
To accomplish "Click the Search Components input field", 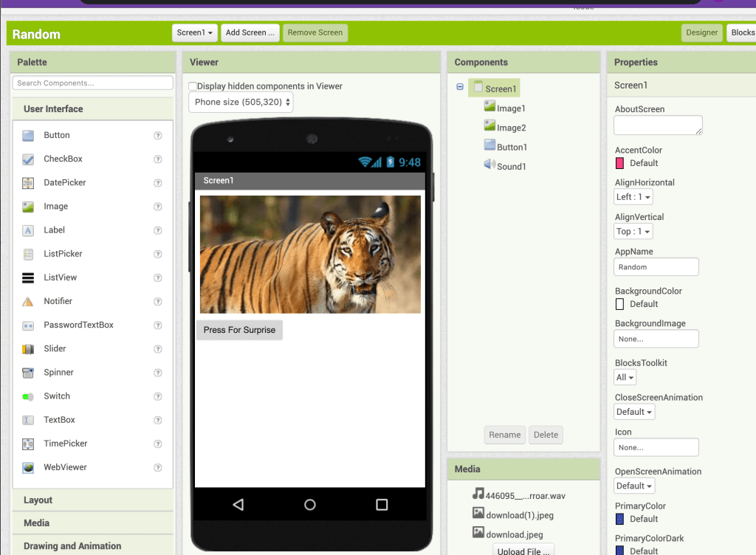I will (x=92, y=83).
